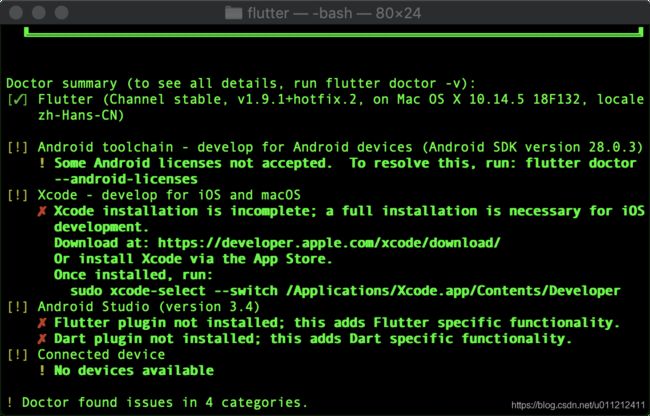Viewport: 650px width, 416px height.
Task: Click 'Doctor found issues in 4 categories.'
Action: (x=165, y=402)
